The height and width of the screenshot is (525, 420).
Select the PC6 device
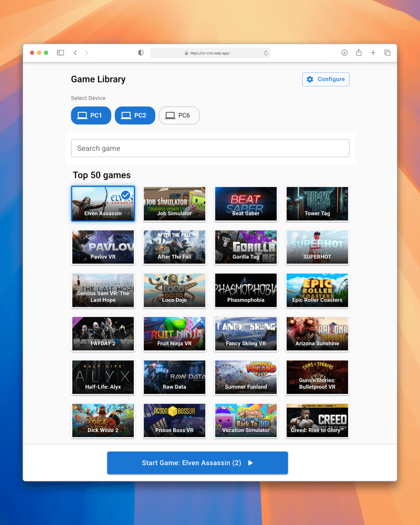click(179, 115)
